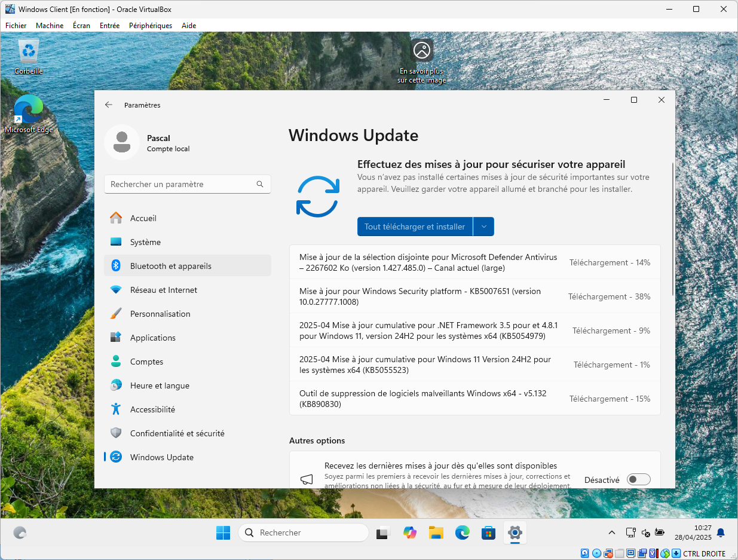Select the .NET Framework KB5054979 update row

(474, 331)
